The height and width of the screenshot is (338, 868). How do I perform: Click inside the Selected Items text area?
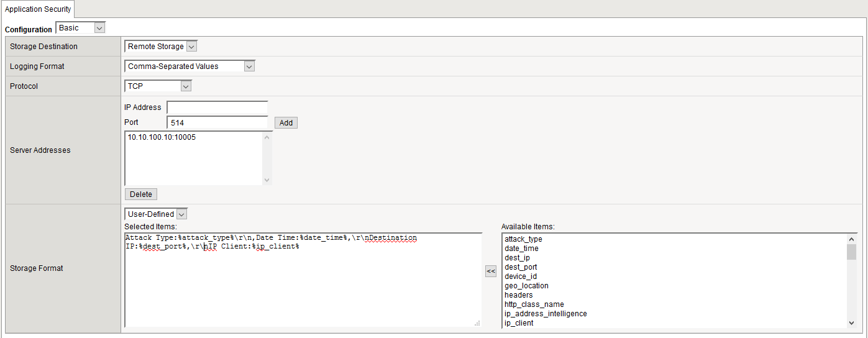coord(303,286)
